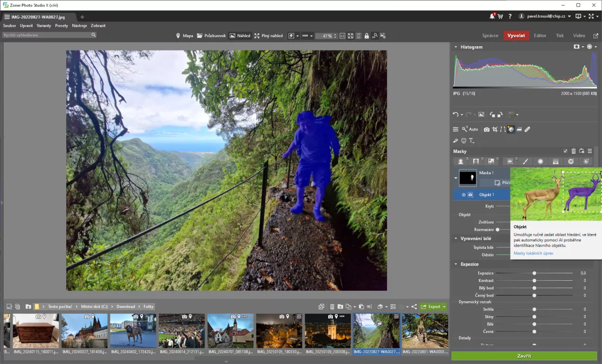Collapse the Histogram panel section
Viewport: 602px width, 364px height.
click(x=456, y=47)
